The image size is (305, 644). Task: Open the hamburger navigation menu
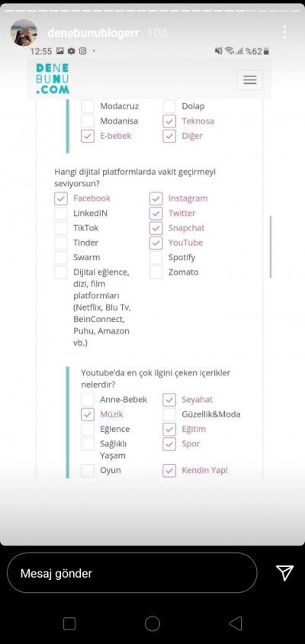coord(249,79)
